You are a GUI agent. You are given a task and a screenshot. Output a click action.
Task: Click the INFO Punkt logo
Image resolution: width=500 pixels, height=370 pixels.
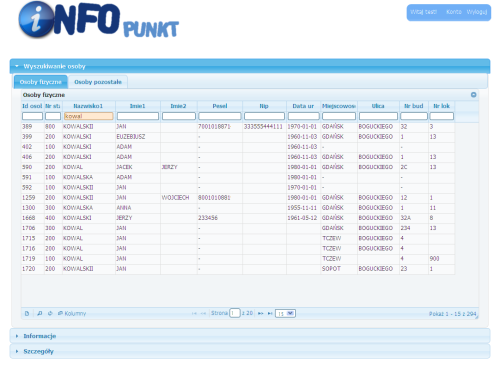99,20
